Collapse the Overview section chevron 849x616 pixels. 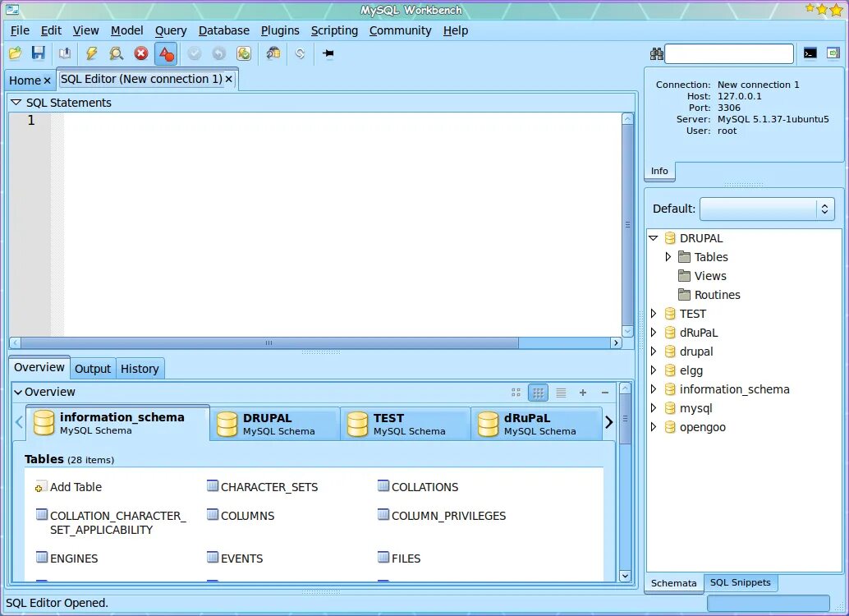click(x=18, y=393)
